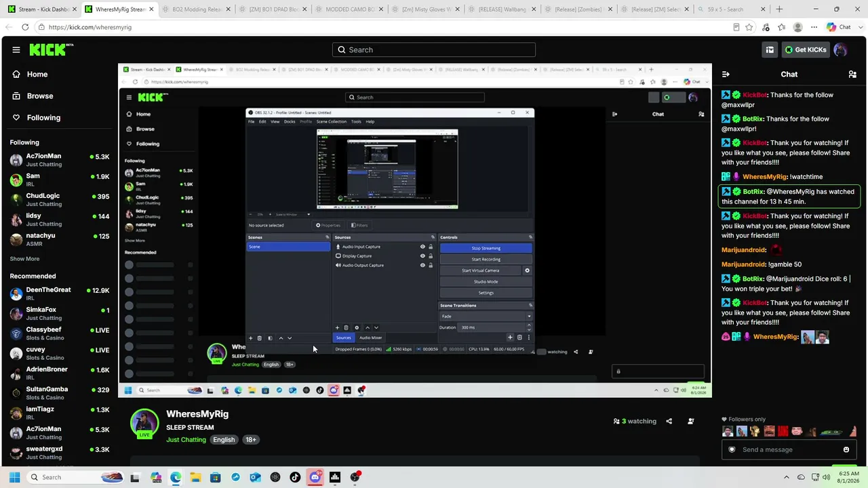Open the emote picker in the message box
Viewport: 868px width, 488px height.
tap(846, 449)
